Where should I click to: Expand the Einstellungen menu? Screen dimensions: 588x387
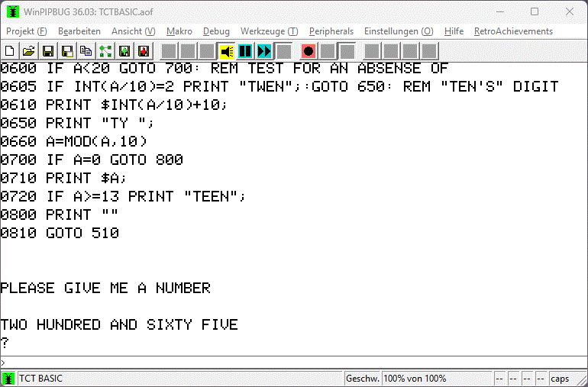coord(398,31)
